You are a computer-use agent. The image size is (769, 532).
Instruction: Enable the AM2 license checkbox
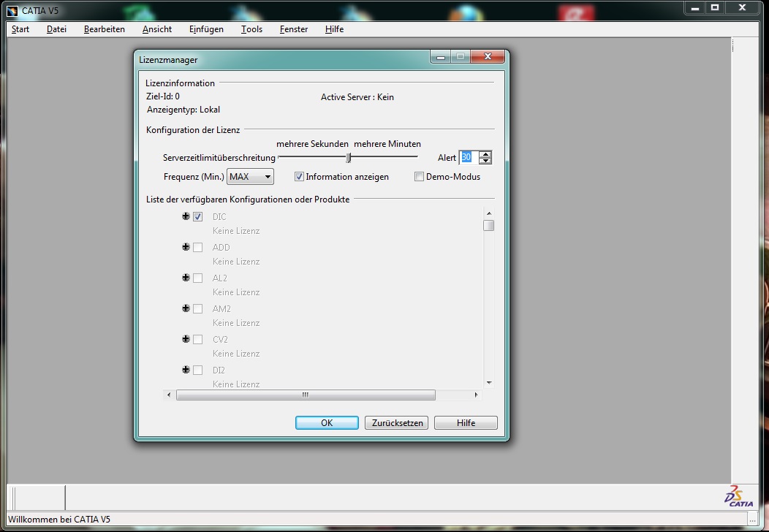click(x=197, y=309)
